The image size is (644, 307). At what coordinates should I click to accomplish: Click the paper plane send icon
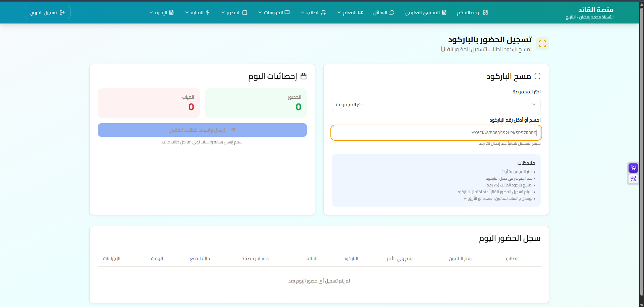(233, 130)
